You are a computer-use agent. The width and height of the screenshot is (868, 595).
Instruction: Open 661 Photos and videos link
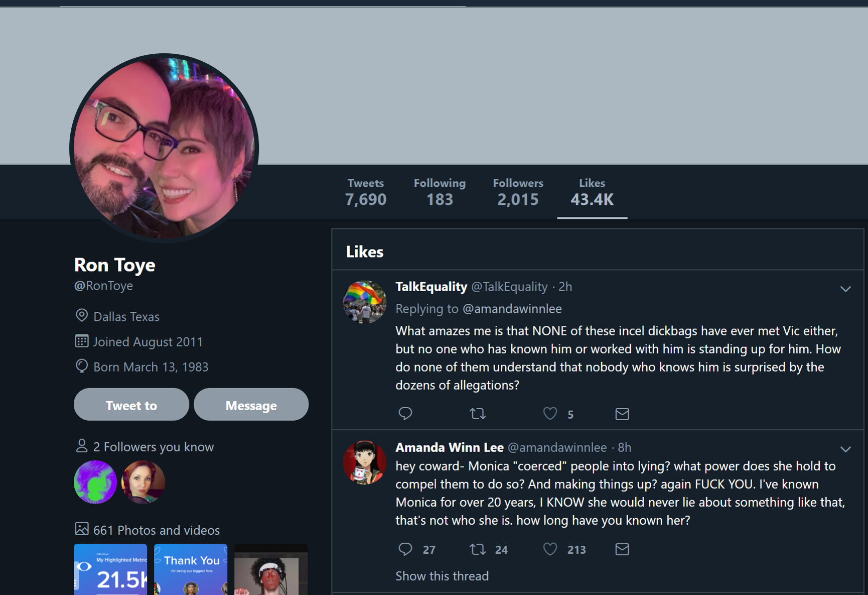coord(157,530)
